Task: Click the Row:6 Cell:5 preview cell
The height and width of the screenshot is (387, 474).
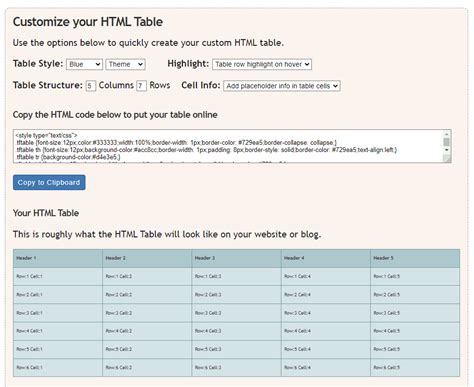Action: pos(415,368)
